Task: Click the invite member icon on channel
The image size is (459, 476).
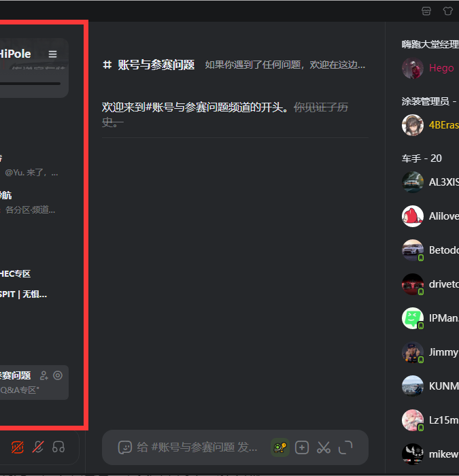Action: 44,375
